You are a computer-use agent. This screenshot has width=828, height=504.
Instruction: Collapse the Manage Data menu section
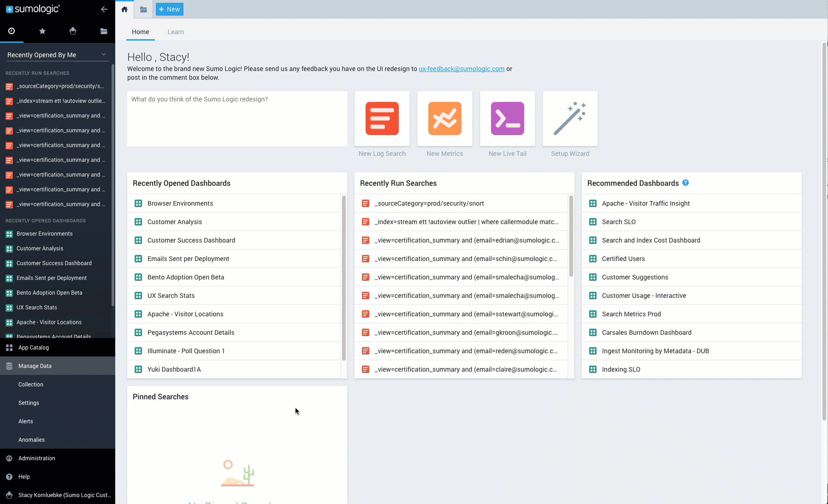pos(35,366)
